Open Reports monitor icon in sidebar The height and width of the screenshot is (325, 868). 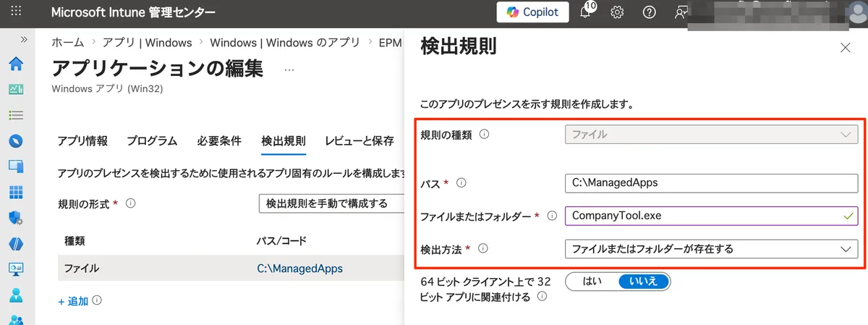(x=16, y=269)
